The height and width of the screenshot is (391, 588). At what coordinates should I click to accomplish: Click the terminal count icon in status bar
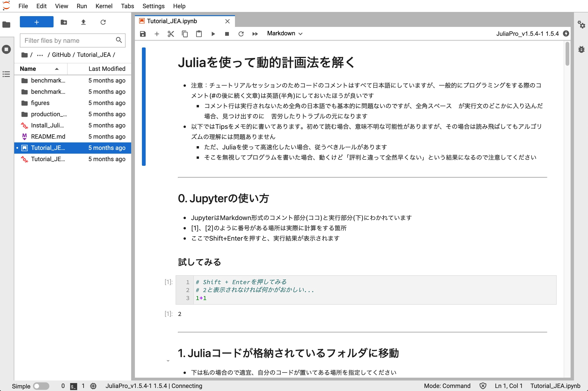coord(73,386)
